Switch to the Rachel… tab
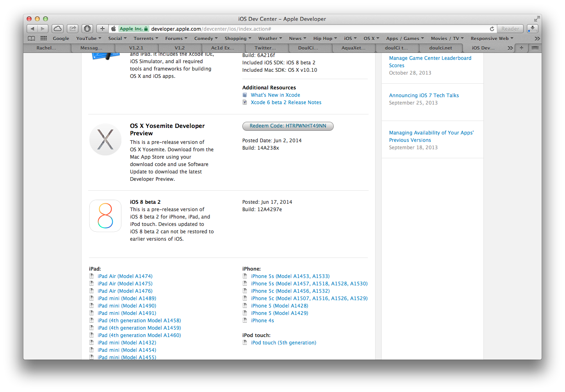565x392 pixels. coord(46,48)
